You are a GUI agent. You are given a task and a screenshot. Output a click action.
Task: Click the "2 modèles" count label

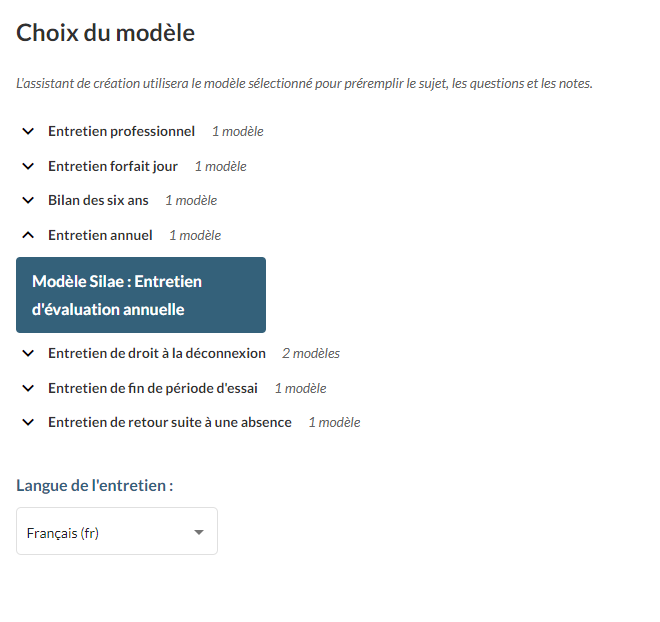[x=310, y=353]
